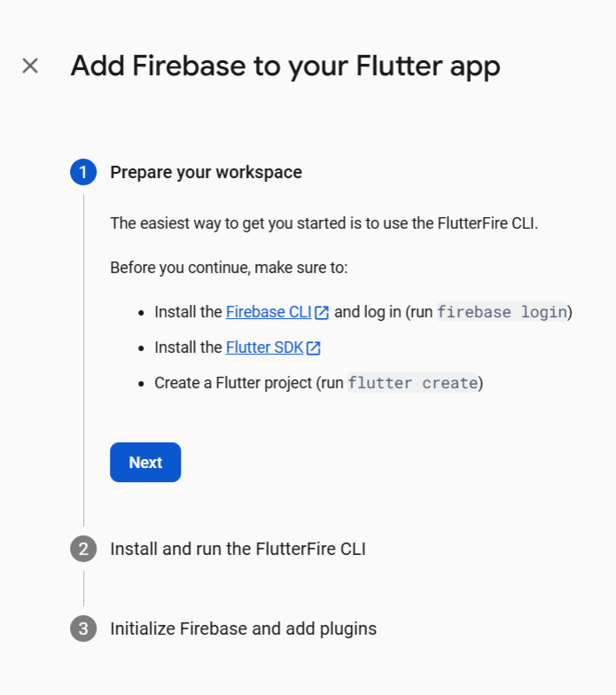Open the Flutter SDK link

(x=264, y=347)
